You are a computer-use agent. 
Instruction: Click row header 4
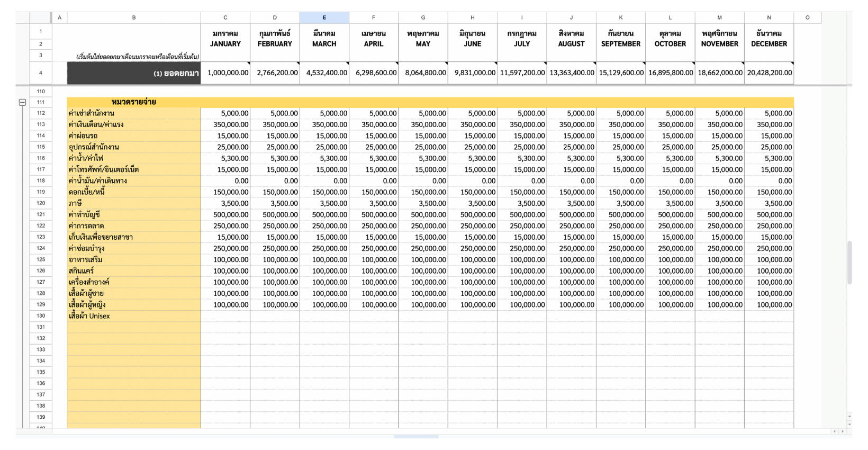[x=41, y=73]
